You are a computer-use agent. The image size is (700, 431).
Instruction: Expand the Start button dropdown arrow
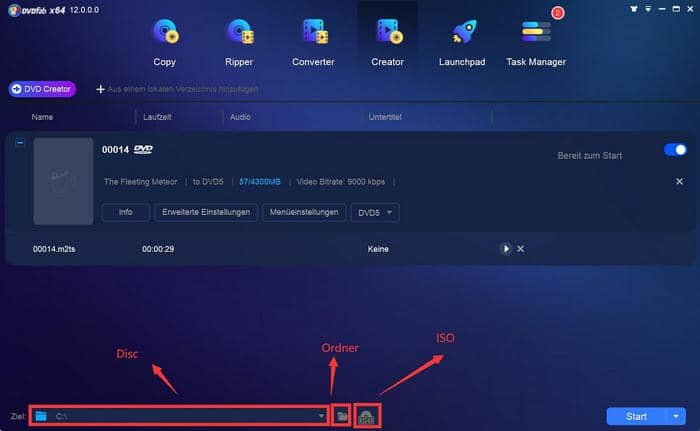(676, 416)
